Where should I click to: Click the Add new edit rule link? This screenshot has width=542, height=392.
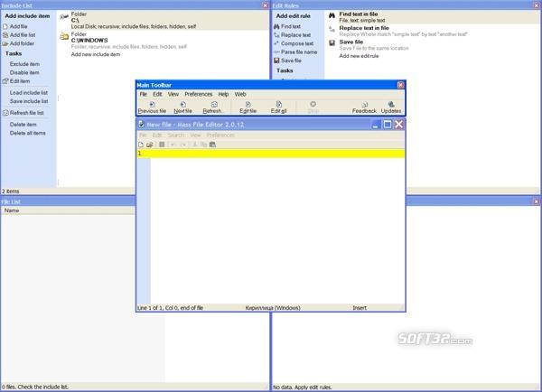click(359, 56)
